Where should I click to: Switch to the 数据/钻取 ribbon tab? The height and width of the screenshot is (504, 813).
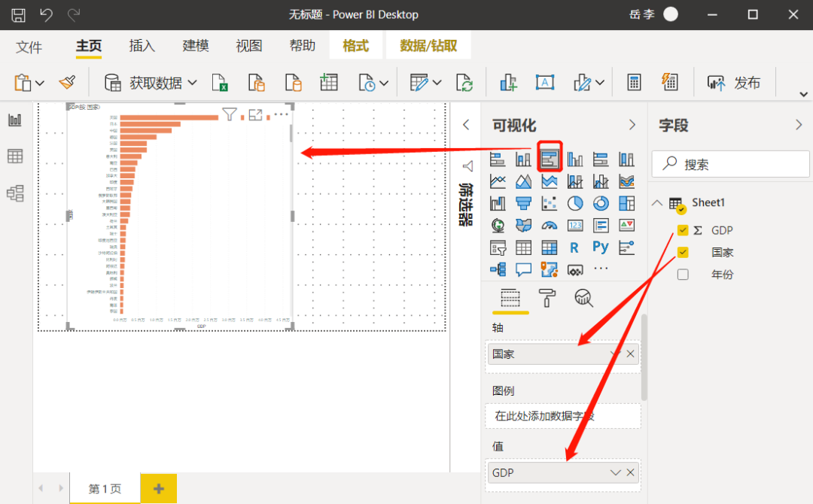click(x=428, y=46)
